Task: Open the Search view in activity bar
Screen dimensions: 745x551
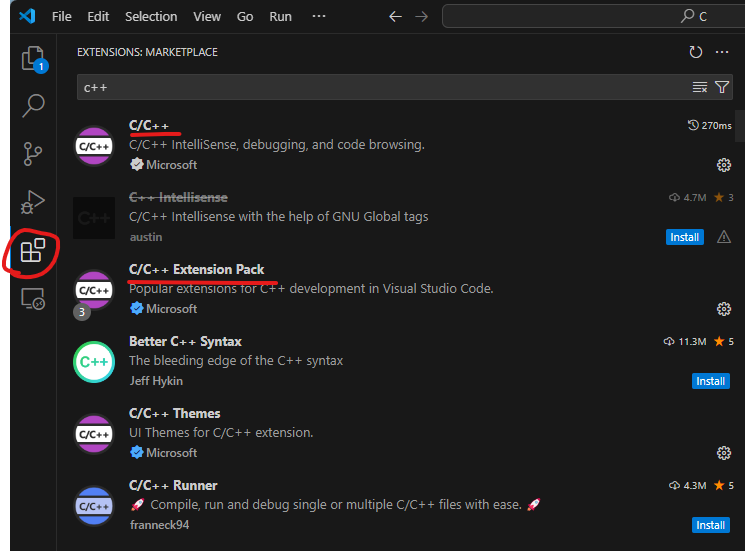Action: click(33, 105)
